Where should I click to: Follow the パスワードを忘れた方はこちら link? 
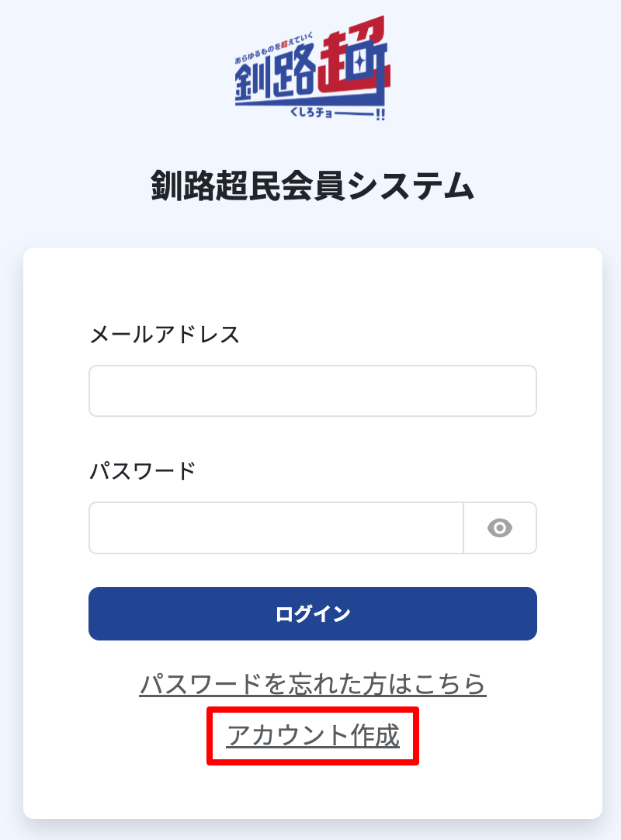(x=313, y=685)
